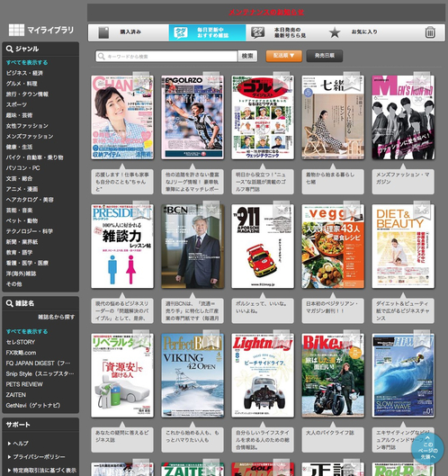Select the スポーツ genre
This screenshot has width=448, height=476.
click(17, 104)
